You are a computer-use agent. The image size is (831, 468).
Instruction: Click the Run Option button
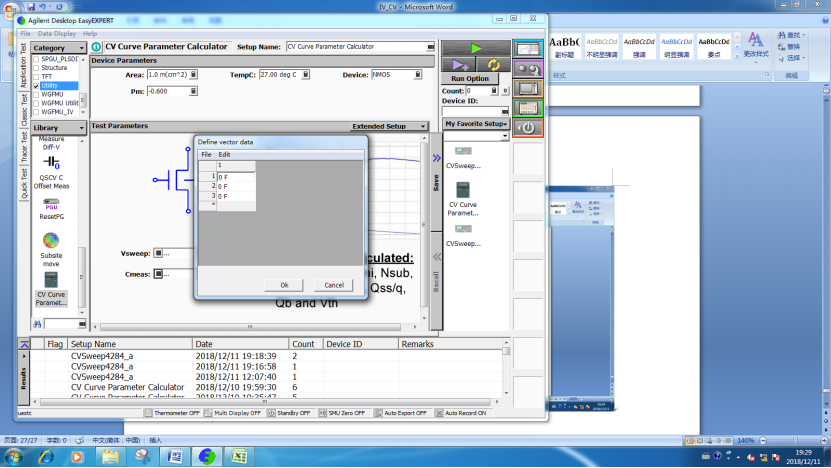point(470,78)
